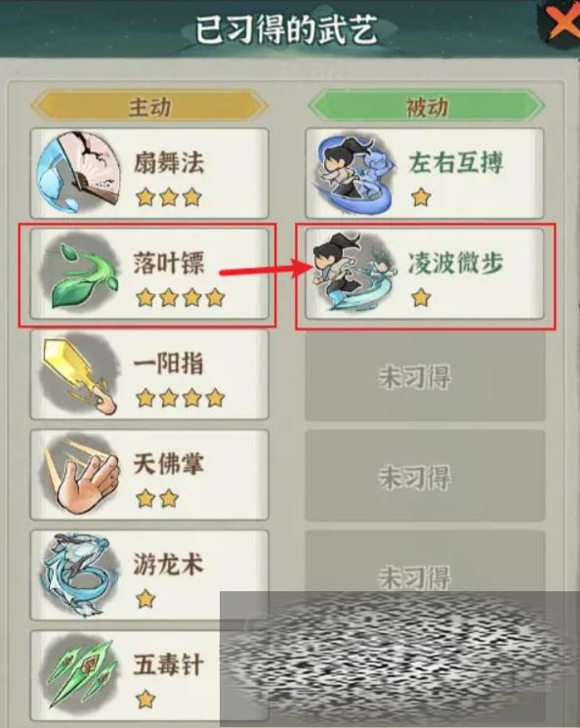This screenshot has height=728, width=580.
Task: Tap the 一阳指 golden finger icon
Action: (x=79, y=373)
